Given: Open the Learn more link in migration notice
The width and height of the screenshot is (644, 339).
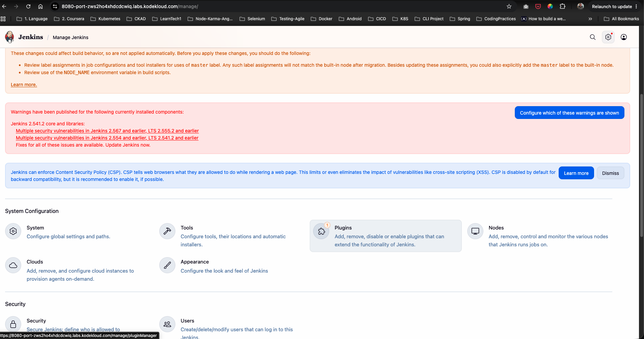Looking at the screenshot, I should tap(24, 85).
